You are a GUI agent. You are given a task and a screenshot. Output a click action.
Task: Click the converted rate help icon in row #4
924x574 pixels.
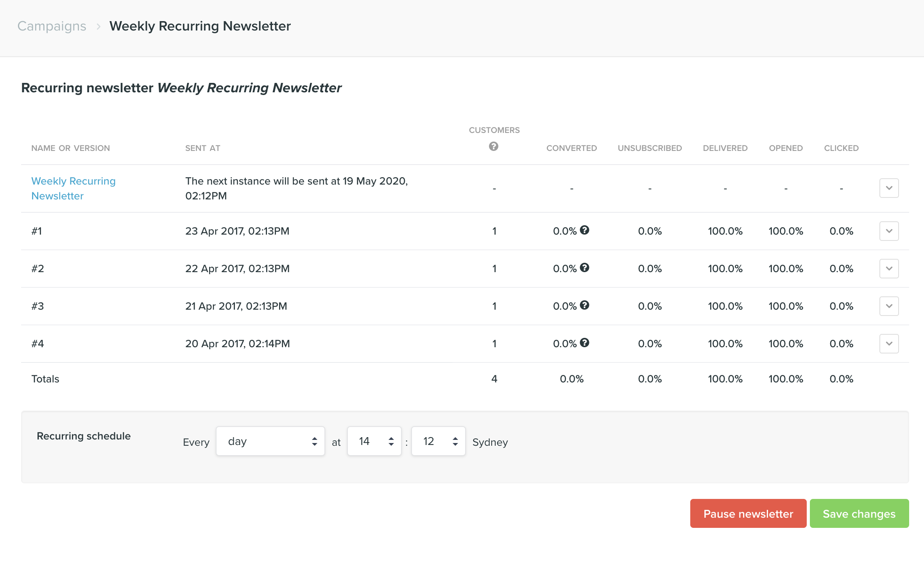(585, 343)
